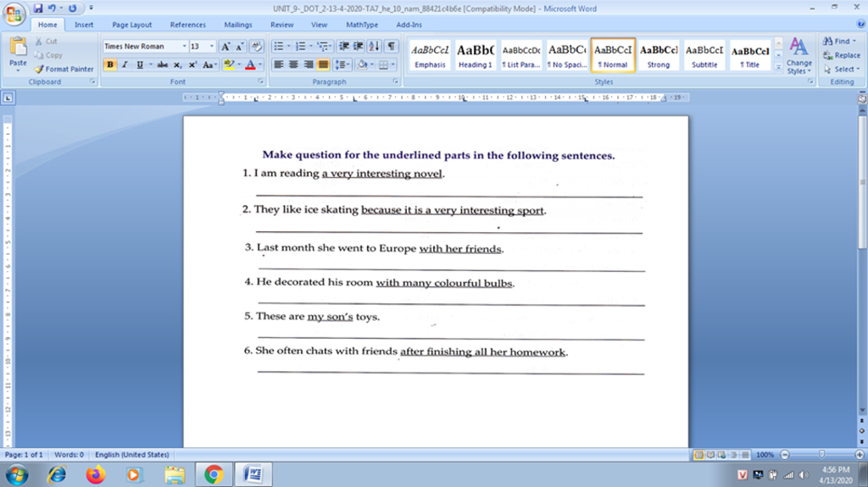Align text left
The height and width of the screenshot is (487, 868).
tap(278, 64)
